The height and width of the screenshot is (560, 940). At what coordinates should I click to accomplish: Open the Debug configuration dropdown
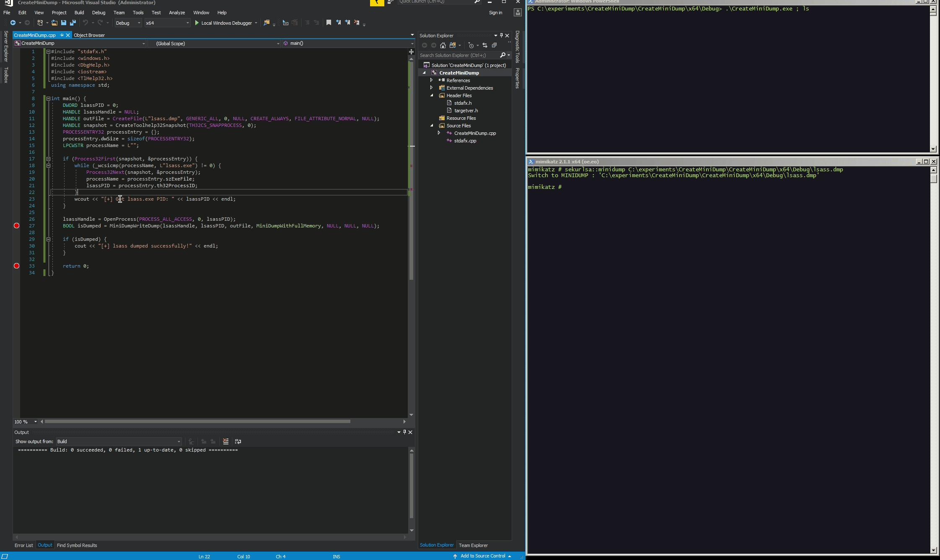coord(128,23)
